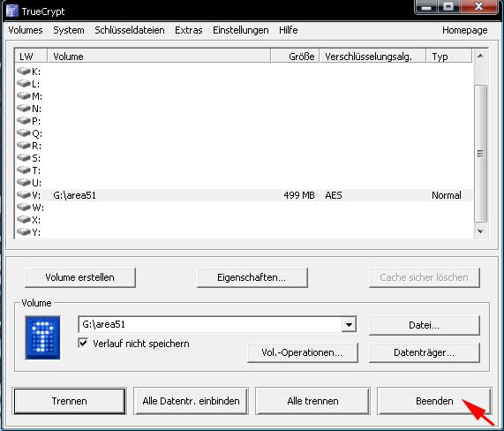This screenshot has width=504, height=431.
Task: Select the K: drive slot icon
Action: point(24,71)
